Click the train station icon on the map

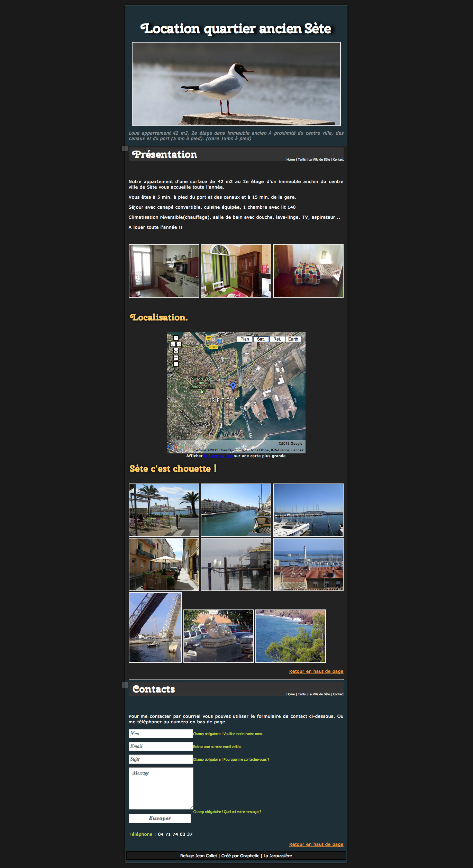tap(220, 341)
